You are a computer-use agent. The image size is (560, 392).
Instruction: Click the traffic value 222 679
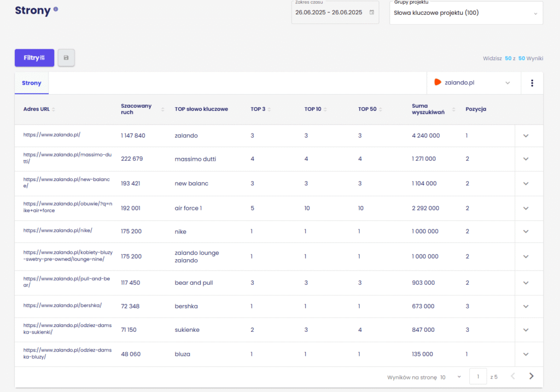coord(132,159)
